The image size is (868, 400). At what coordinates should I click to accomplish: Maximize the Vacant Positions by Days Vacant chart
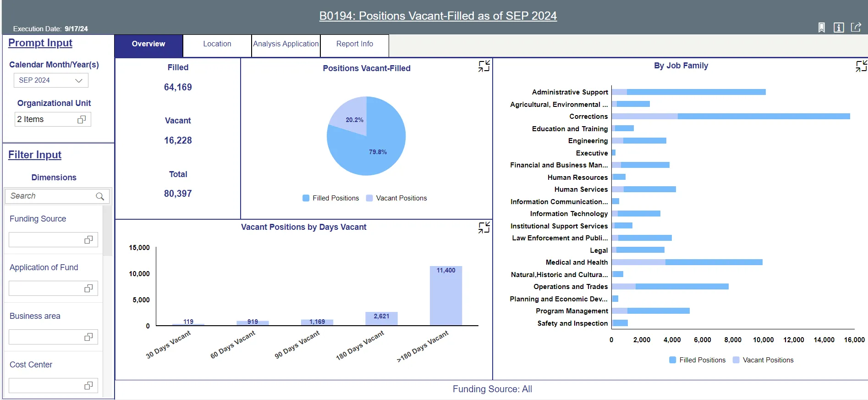484,228
